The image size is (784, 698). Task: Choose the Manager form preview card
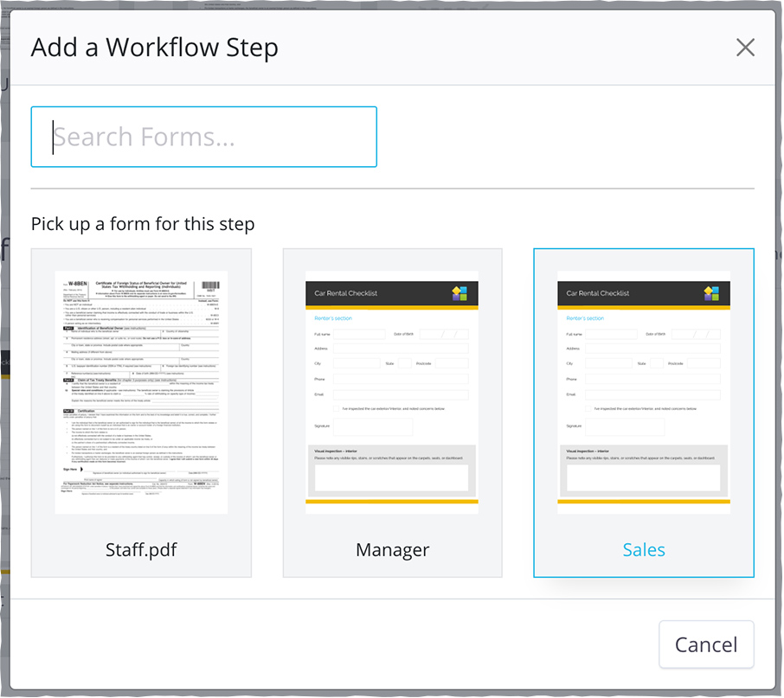coord(392,394)
